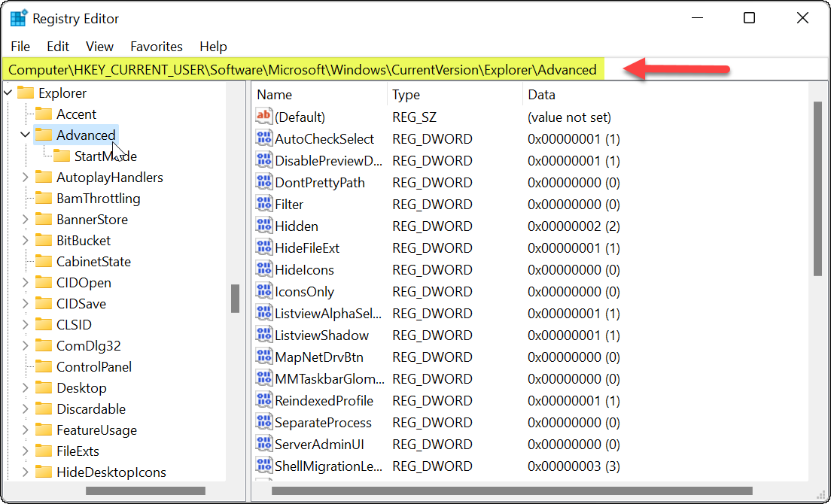This screenshot has width=831, height=504.
Task: Click the CabinetState folder icon
Action: pyautogui.click(x=44, y=262)
